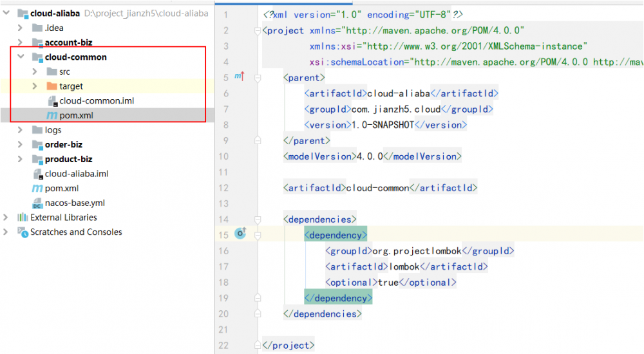Click the gutter dependency icon on line 15
The width and height of the screenshot is (644, 354).
pyautogui.click(x=241, y=233)
